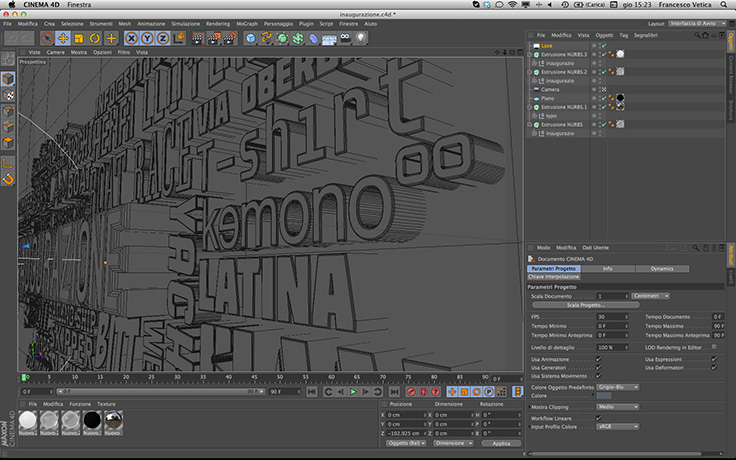Open render settings clapperboard gear icon

click(x=230, y=38)
